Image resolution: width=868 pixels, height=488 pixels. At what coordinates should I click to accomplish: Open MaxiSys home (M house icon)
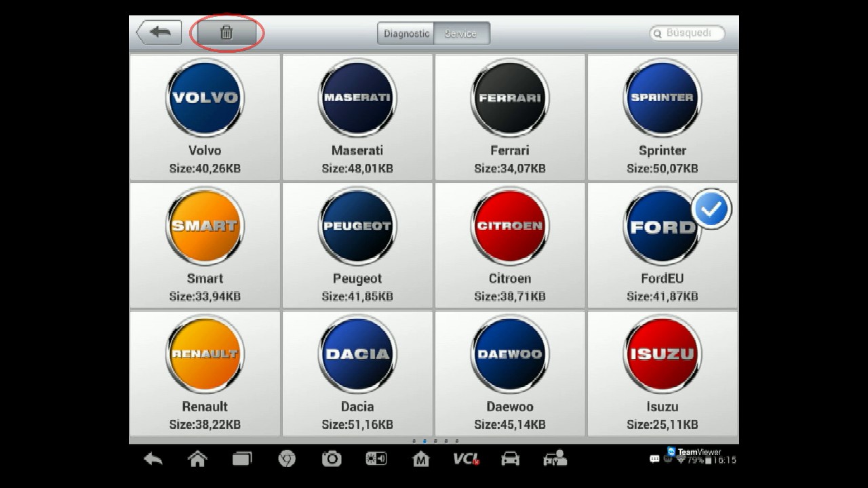point(421,459)
